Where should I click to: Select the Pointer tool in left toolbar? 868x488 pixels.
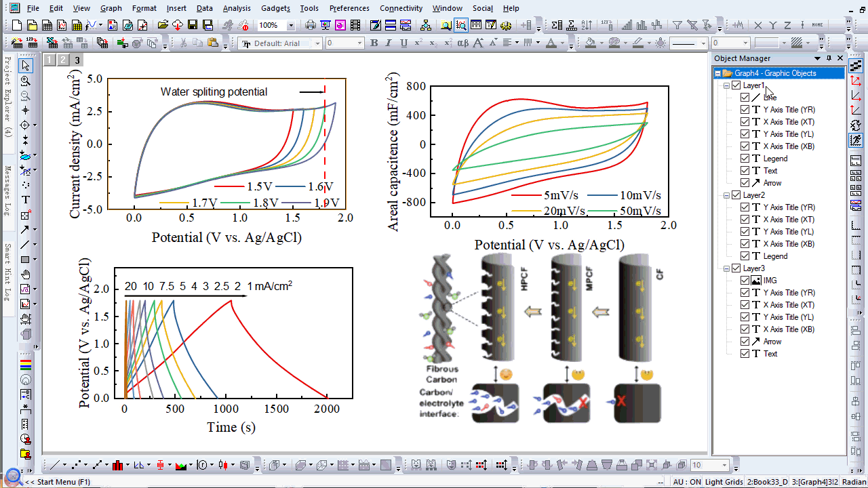[26, 66]
